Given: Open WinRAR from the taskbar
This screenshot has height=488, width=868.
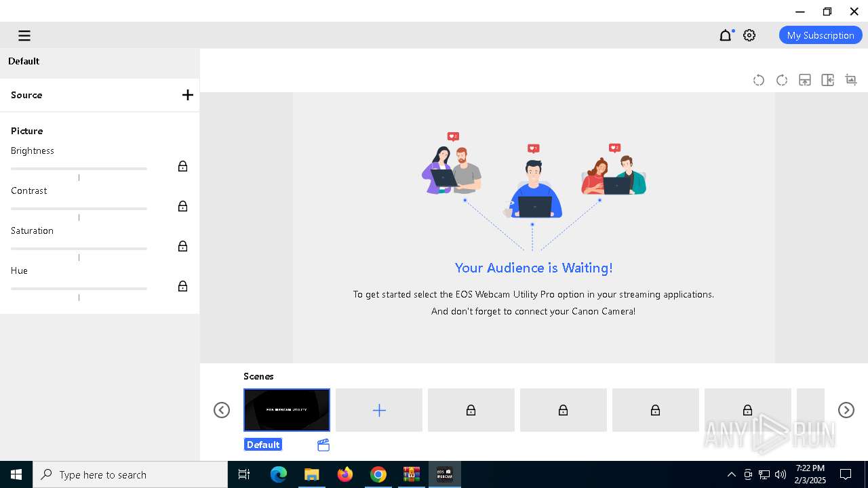Looking at the screenshot, I should tap(412, 474).
